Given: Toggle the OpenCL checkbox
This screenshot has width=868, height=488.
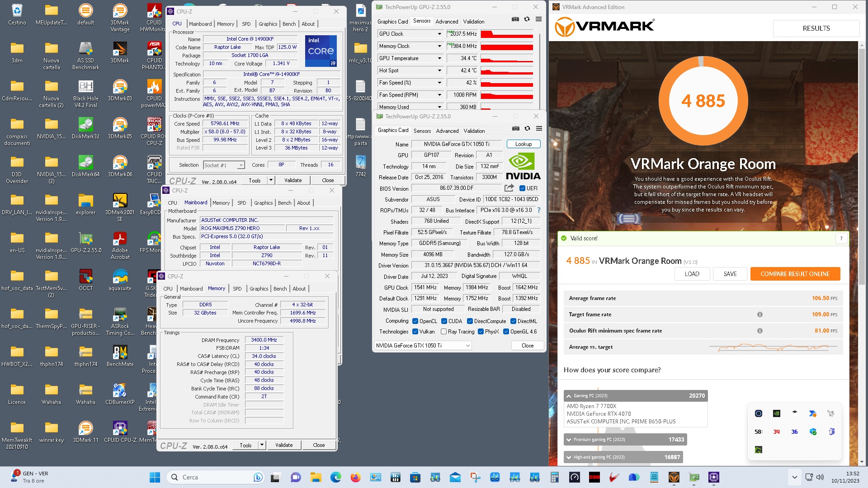Looking at the screenshot, I should tap(415, 321).
